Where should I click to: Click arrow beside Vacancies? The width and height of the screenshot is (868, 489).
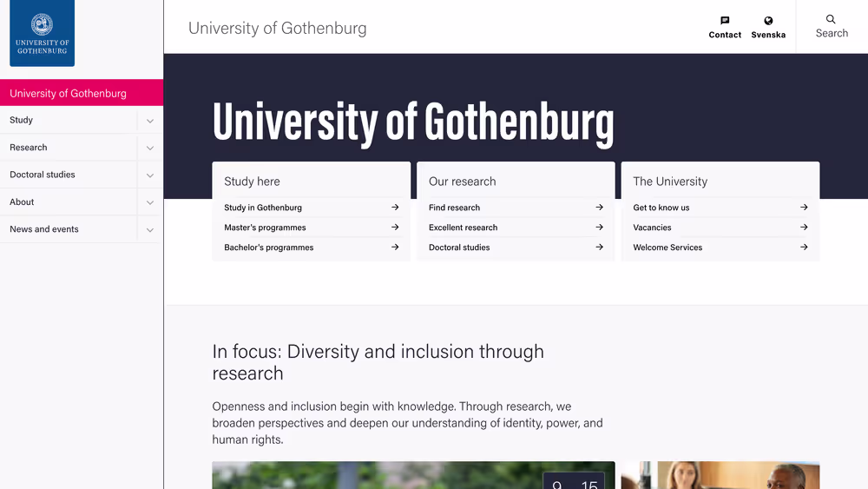(804, 227)
